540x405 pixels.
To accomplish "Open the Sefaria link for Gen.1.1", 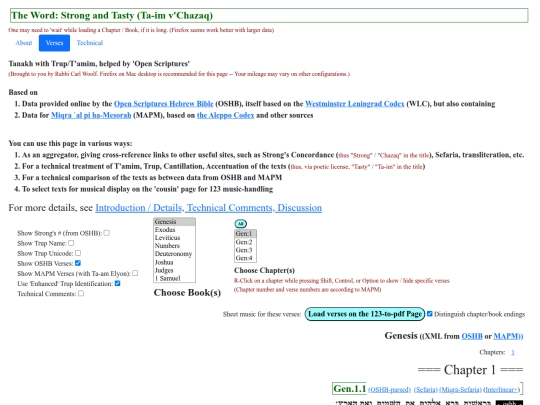I will point(426,390).
